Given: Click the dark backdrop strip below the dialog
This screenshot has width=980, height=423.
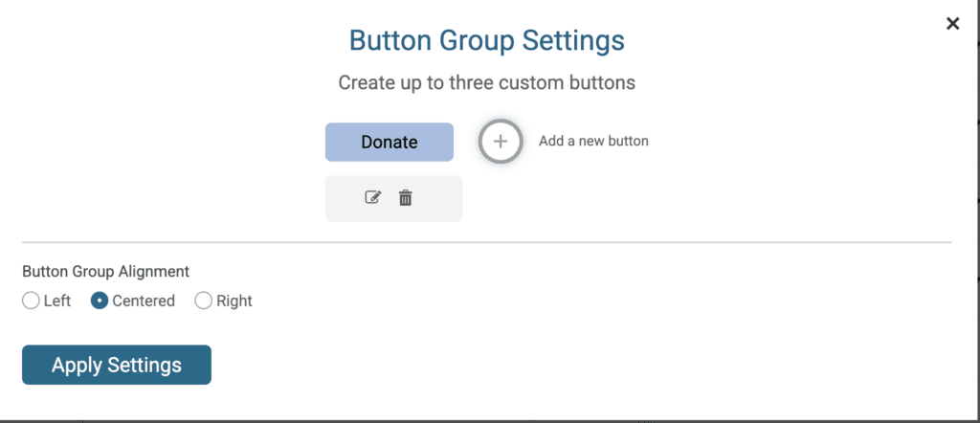Looking at the screenshot, I should click(490, 422).
